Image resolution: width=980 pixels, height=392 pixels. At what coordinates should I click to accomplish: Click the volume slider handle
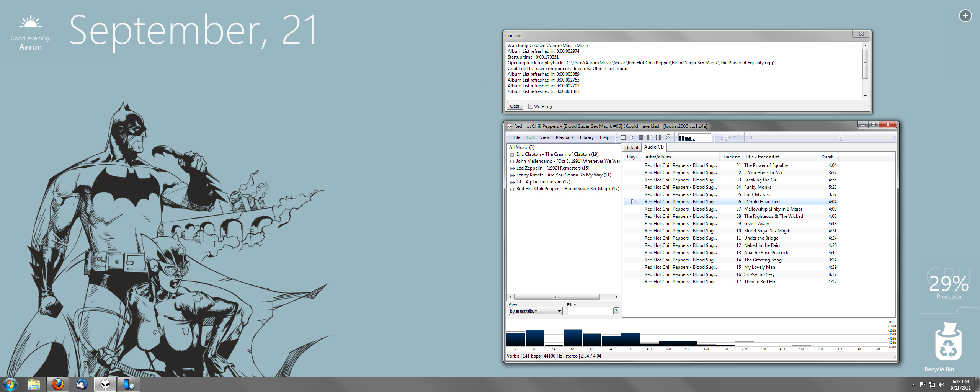pyautogui.click(x=726, y=137)
